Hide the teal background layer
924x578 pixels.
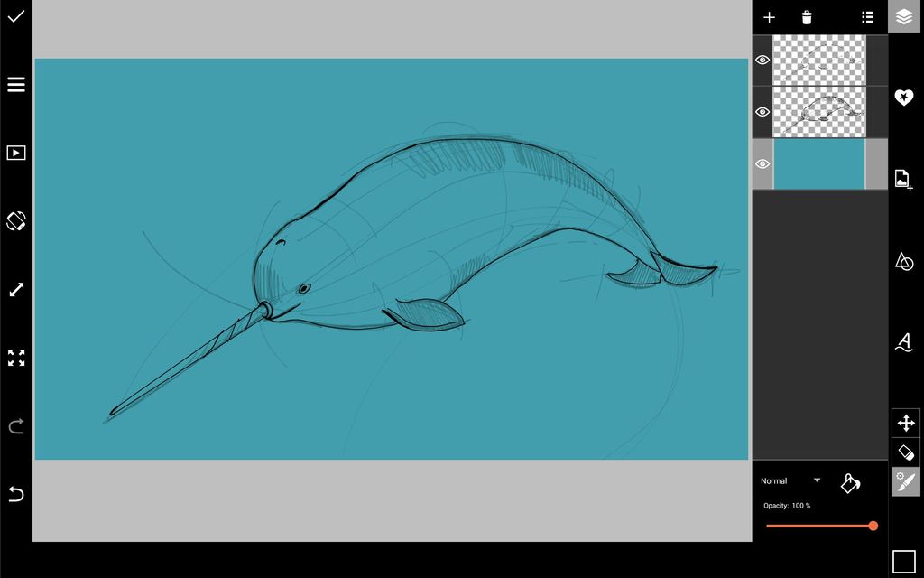click(762, 164)
